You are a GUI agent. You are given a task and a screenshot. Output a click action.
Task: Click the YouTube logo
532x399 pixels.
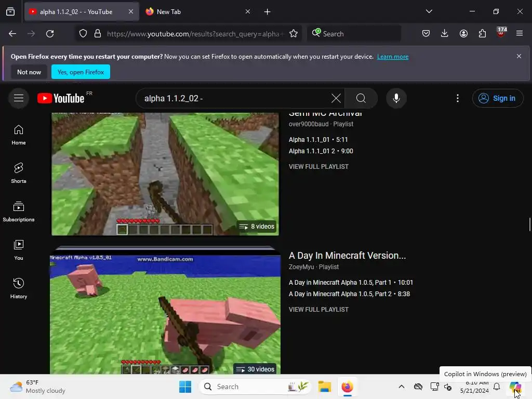coord(61,98)
